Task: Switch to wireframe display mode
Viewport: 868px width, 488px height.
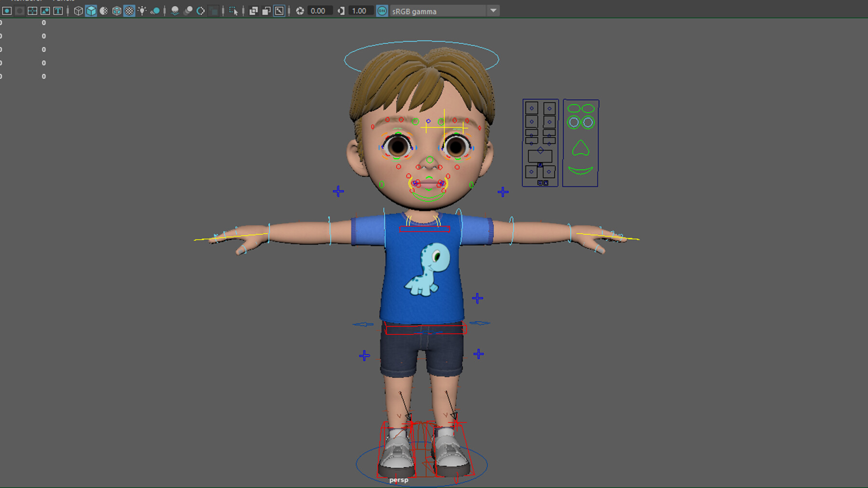Action: (x=78, y=11)
